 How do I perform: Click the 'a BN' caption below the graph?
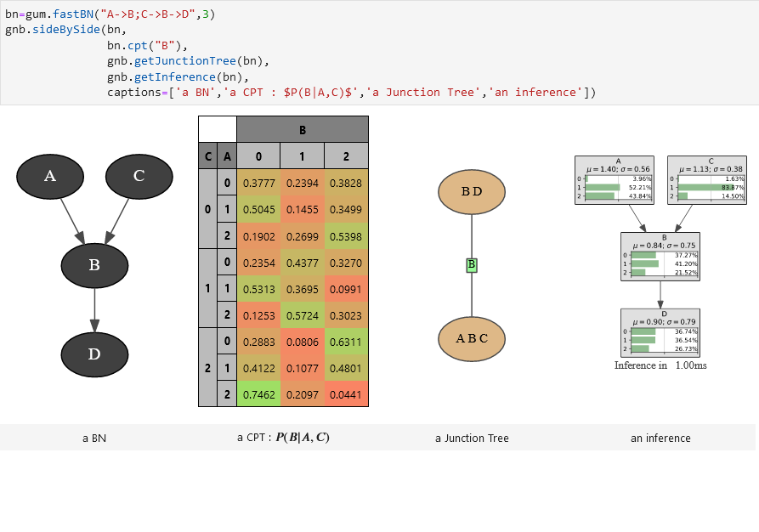point(94,438)
